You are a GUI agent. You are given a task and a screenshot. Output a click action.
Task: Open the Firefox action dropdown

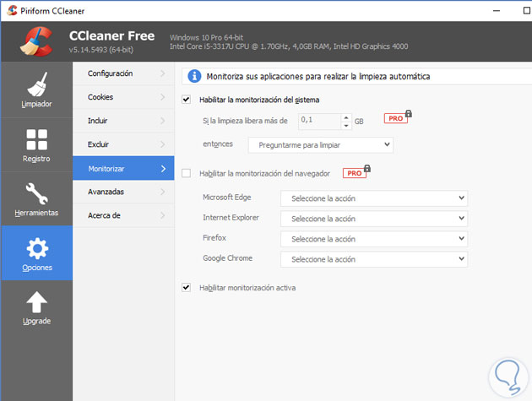(374, 239)
